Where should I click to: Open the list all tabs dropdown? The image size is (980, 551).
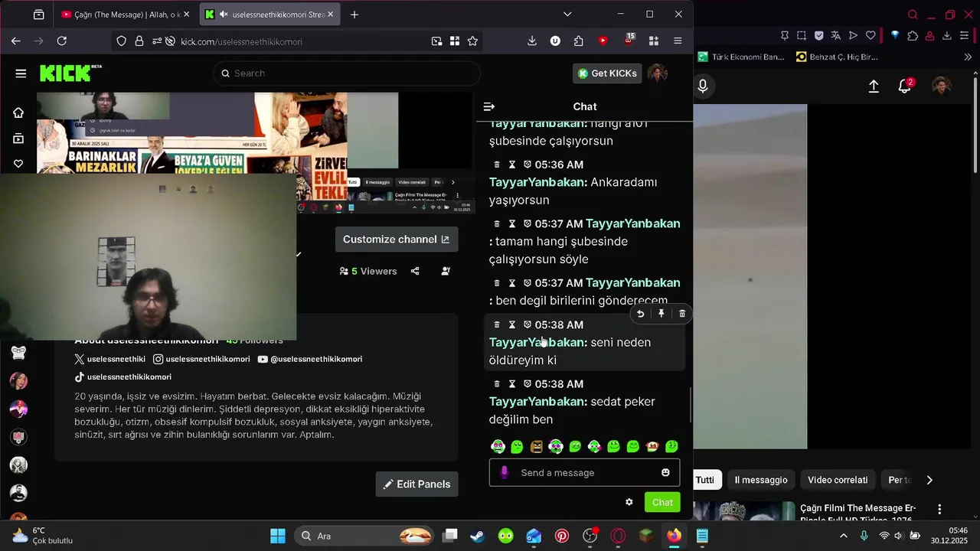coord(567,15)
